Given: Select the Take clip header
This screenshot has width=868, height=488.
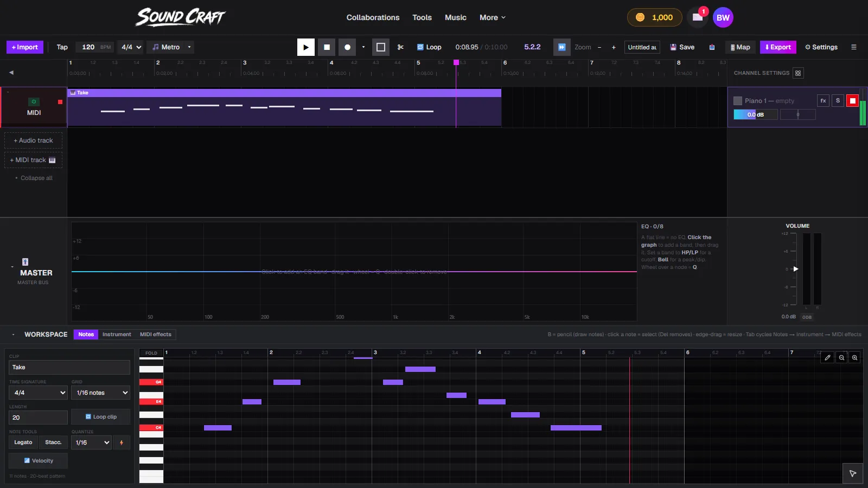Looking at the screenshot, I should point(284,93).
